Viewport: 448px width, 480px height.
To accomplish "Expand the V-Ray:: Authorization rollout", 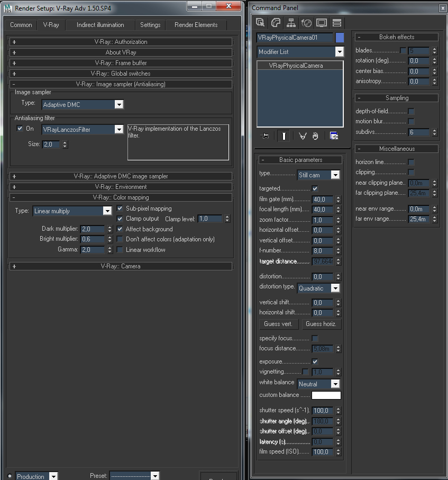I will 121,42.
